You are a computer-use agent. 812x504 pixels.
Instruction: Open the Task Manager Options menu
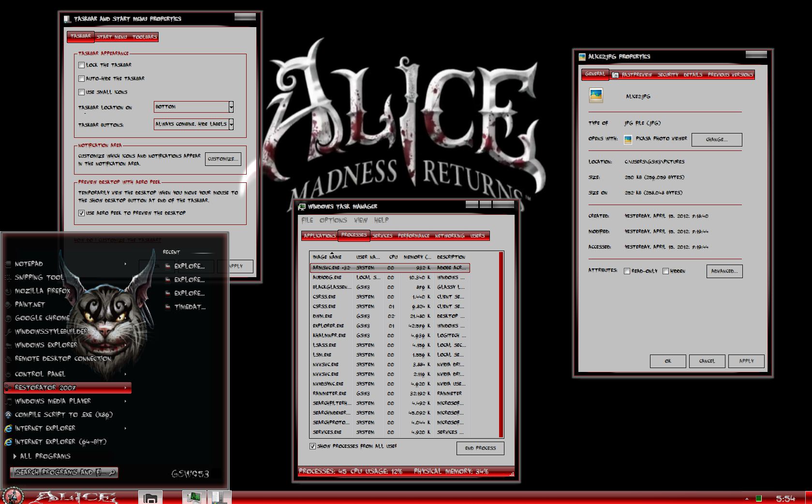333,220
